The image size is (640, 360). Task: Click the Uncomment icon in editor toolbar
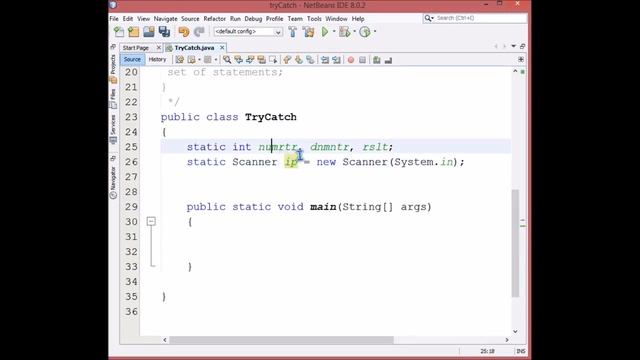[388, 60]
